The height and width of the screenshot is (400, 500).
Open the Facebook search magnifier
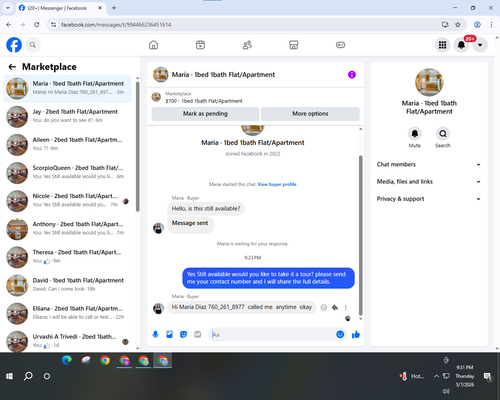point(33,45)
